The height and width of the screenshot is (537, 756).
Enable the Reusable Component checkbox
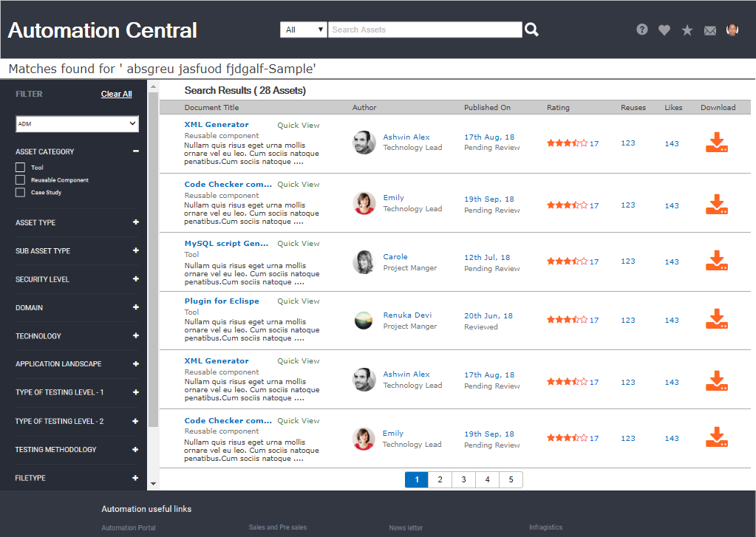tap(21, 180)
